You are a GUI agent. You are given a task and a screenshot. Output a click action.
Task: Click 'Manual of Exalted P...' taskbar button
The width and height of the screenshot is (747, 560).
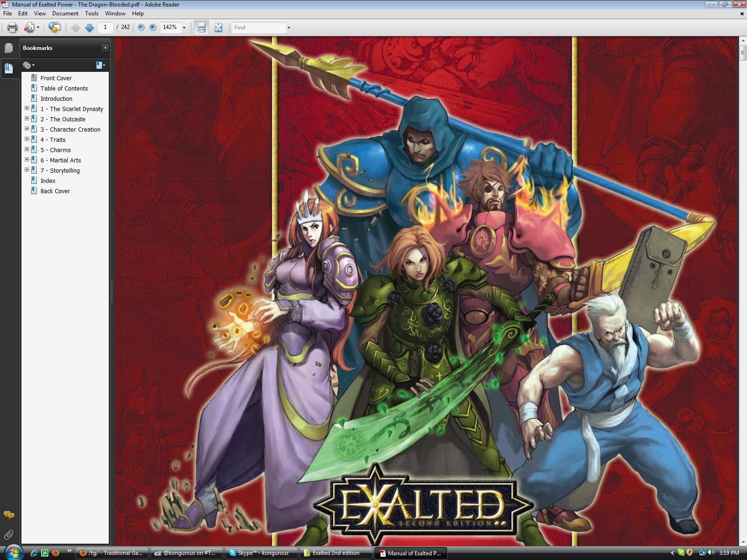[411, 553]
